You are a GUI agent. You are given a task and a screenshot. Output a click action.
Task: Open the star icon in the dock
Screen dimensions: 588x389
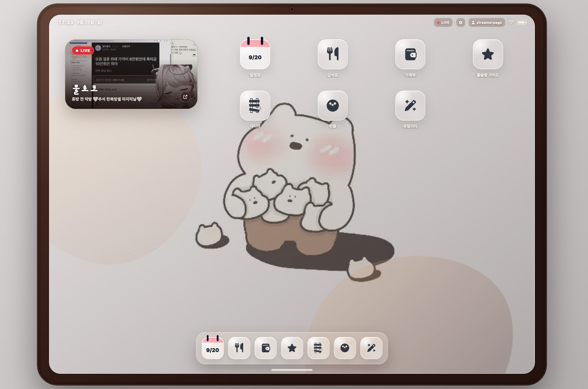292,348
